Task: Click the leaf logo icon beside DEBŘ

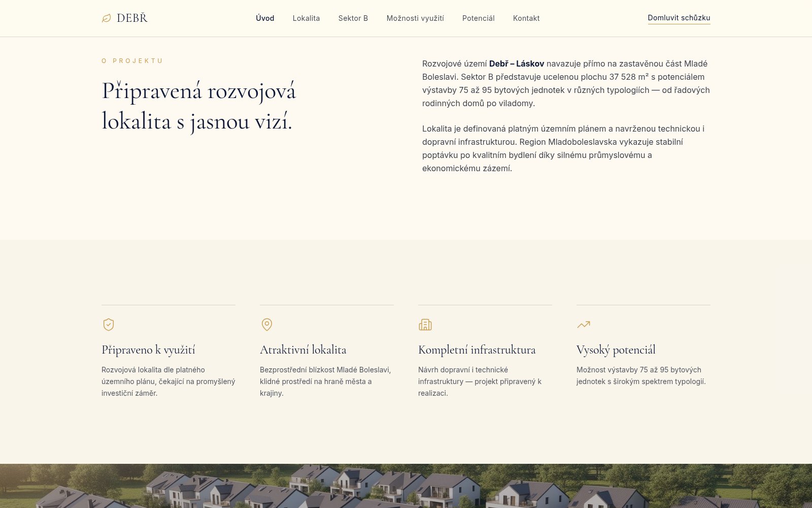Action: [106, 18]
